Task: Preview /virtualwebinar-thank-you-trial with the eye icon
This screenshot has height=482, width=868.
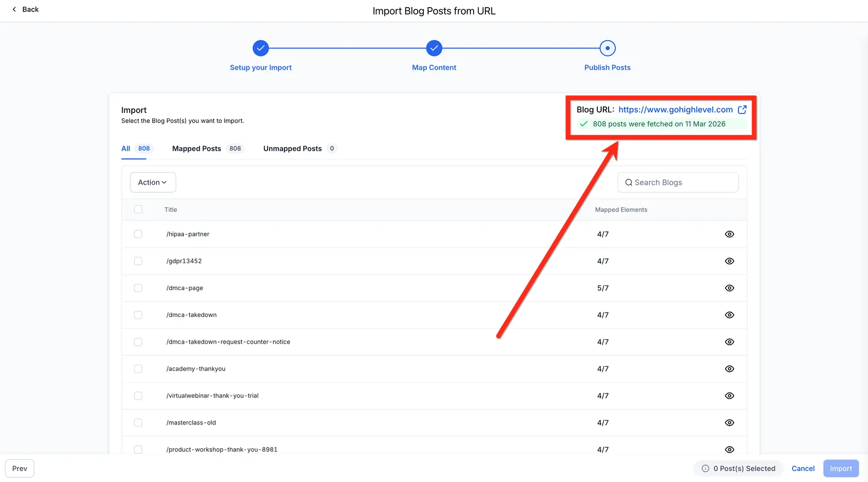Action: coord(730,396)
